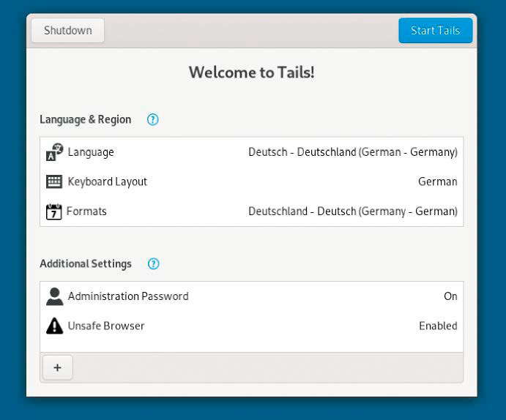Click "Deutsch - Deutschland (German - Germany)" value
This screenshot has height=420, width=506.
(353, 152)
